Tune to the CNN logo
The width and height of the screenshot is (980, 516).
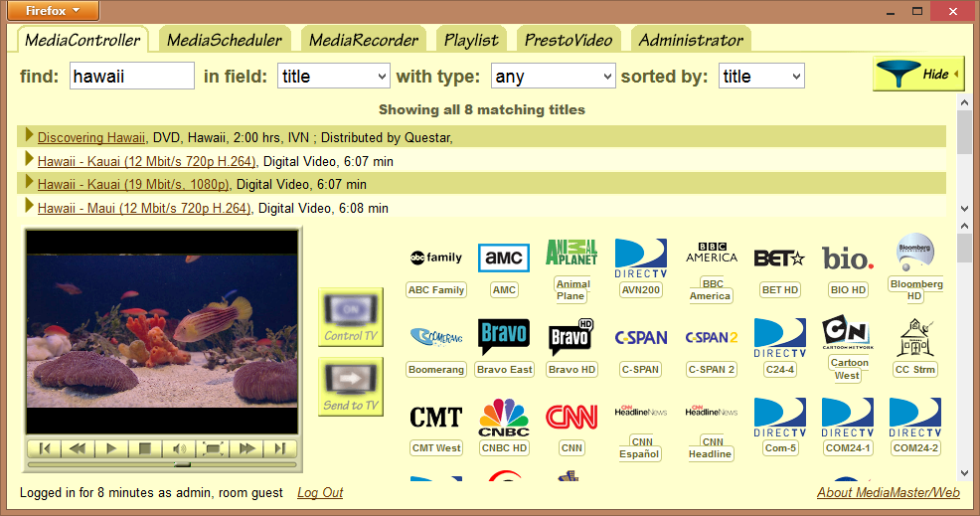click(x=572, y=418)
